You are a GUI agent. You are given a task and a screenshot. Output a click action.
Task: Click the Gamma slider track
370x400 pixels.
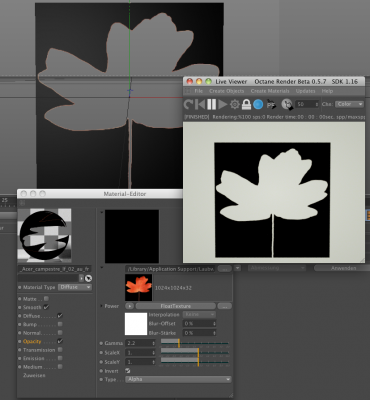click(195, 343)
